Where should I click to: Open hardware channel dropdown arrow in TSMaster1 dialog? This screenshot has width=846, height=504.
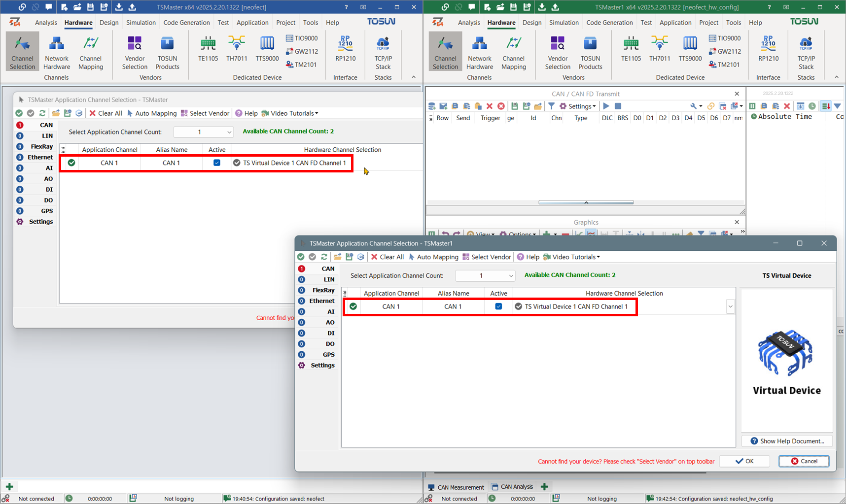[730, 306]
